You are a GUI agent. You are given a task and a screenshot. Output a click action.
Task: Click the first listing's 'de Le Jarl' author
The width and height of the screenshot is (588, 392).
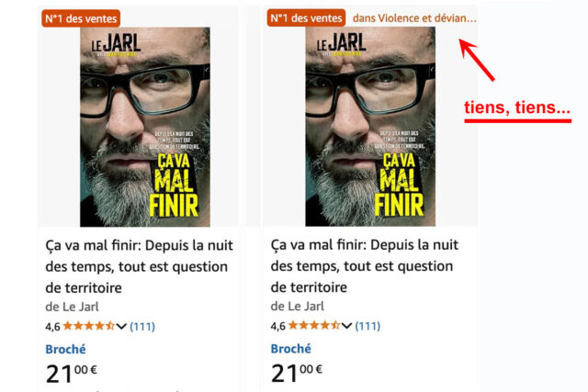tap(72, 307)
